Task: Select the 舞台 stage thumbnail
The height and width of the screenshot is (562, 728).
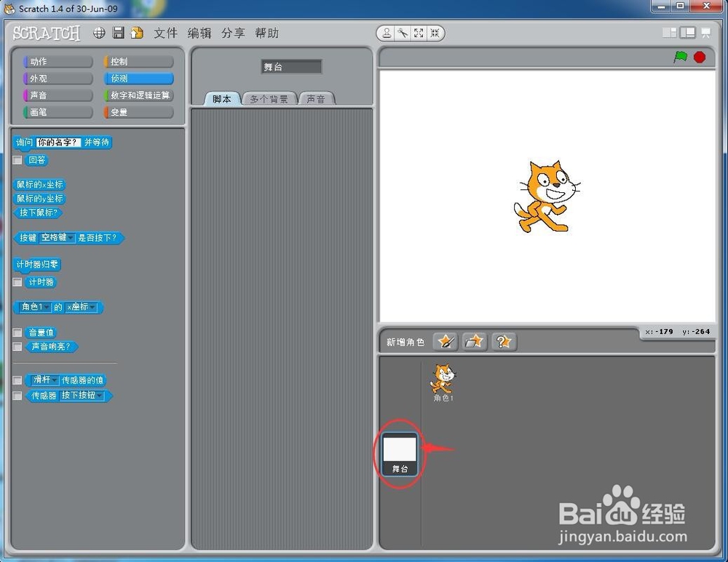Action: [400, 454]
